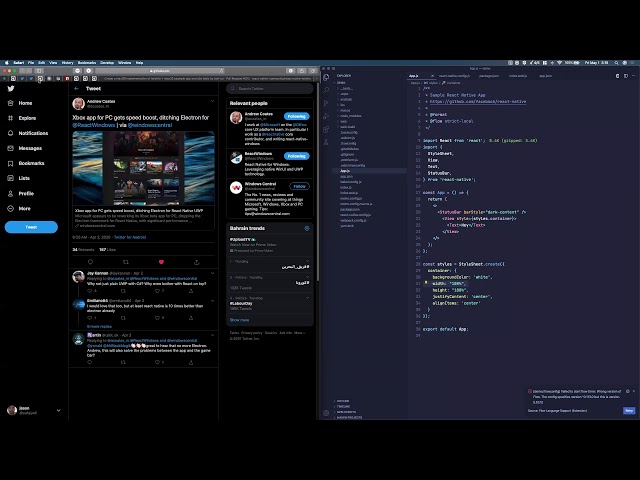640x480 pixels.
Task: Open VS Code Source Control icon
Action: coord(326,103)
